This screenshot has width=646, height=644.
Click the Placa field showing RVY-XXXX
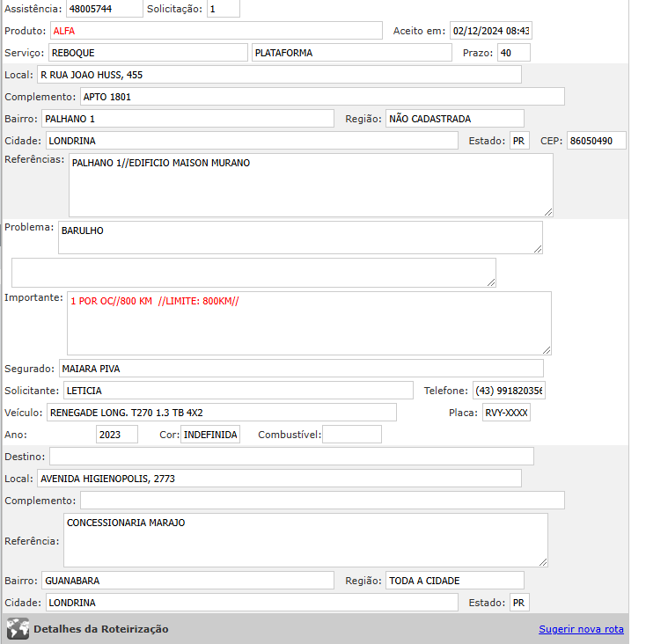tap(506, 413)
